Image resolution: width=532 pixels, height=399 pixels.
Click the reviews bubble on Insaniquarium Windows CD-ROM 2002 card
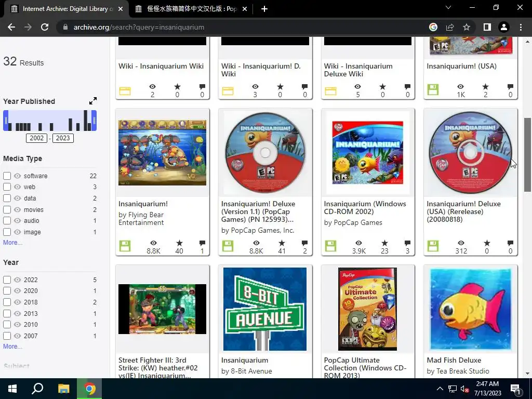point(407,243)
